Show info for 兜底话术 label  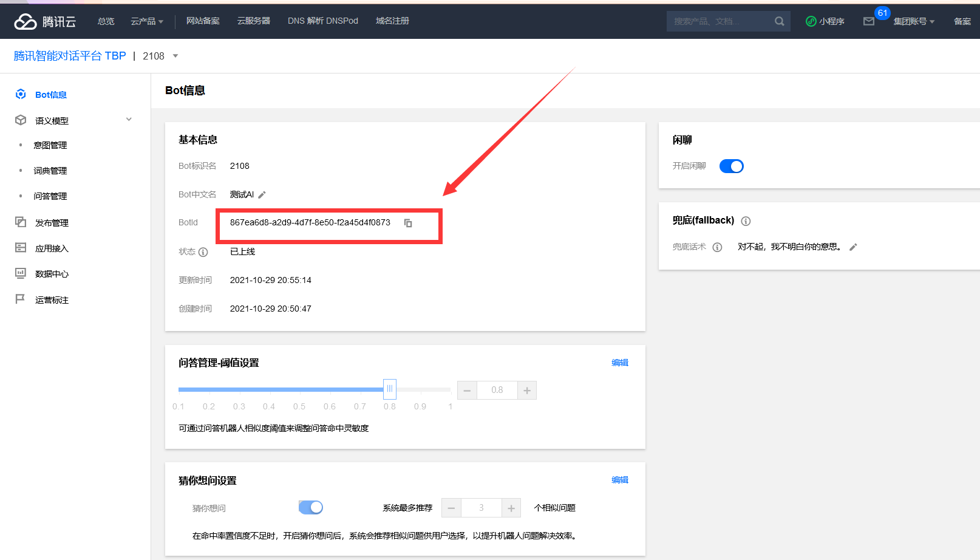717,247
